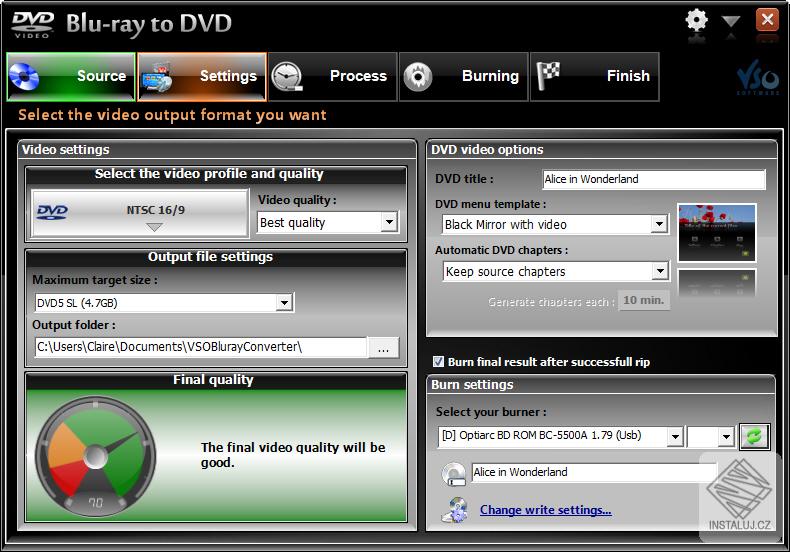Click the clock icon of Process step
This screenshot has height=552, width=790.
click(287, 77)
